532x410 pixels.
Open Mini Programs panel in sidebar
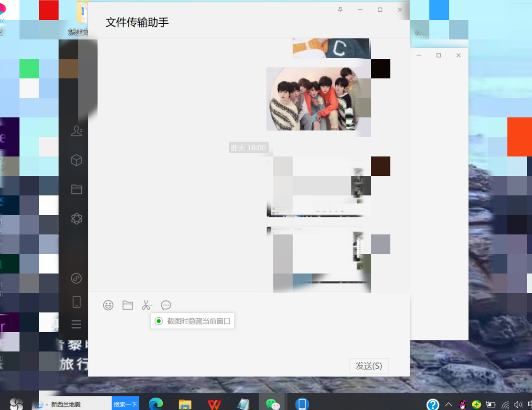pos(76,278)
